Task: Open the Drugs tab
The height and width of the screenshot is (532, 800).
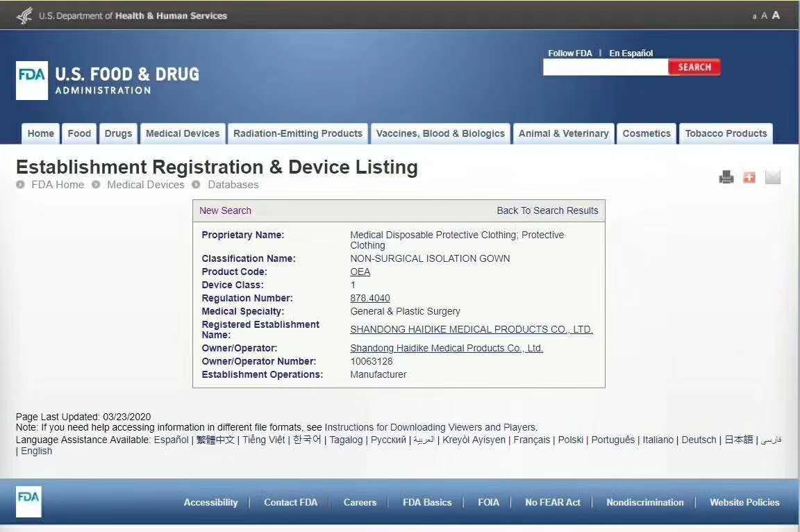Action: click(x=118, y=133)
